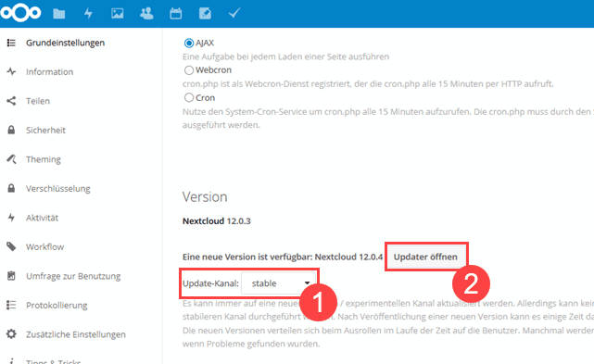This screenshot has width=594, height=364.
Task: Click the Nextcloud 12.0.3 version text
Action: [x=217, y=221]
